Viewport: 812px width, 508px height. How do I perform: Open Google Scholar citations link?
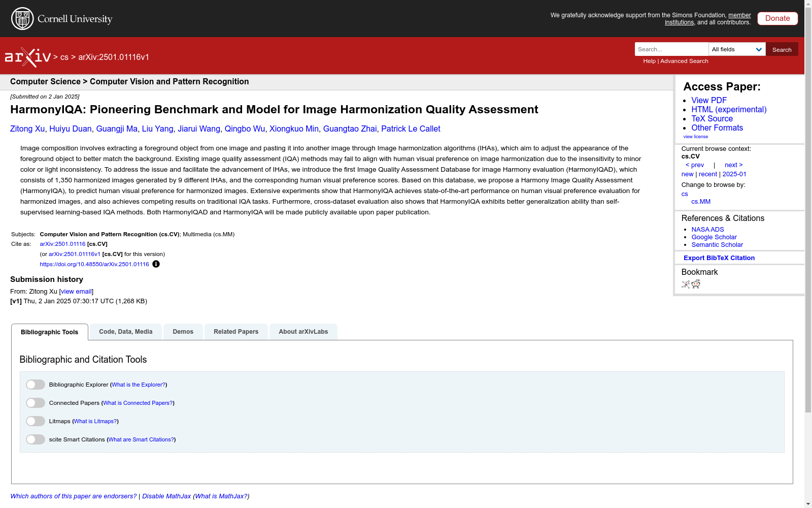(x=714, y=237)
